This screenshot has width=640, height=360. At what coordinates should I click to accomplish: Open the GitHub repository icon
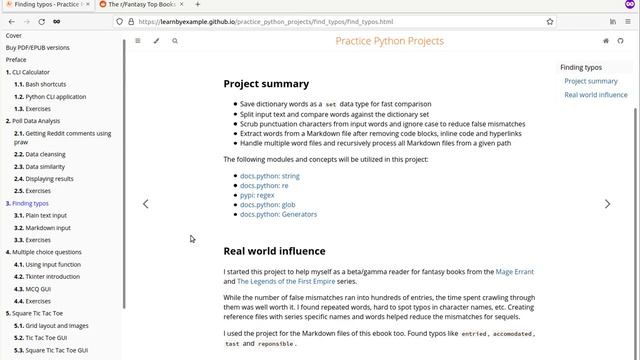pyautogui.click(x=620, y=41)
